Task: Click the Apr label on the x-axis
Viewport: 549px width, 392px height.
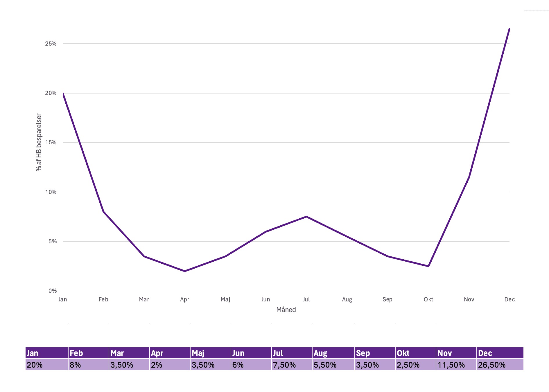Action: [184, 299]
